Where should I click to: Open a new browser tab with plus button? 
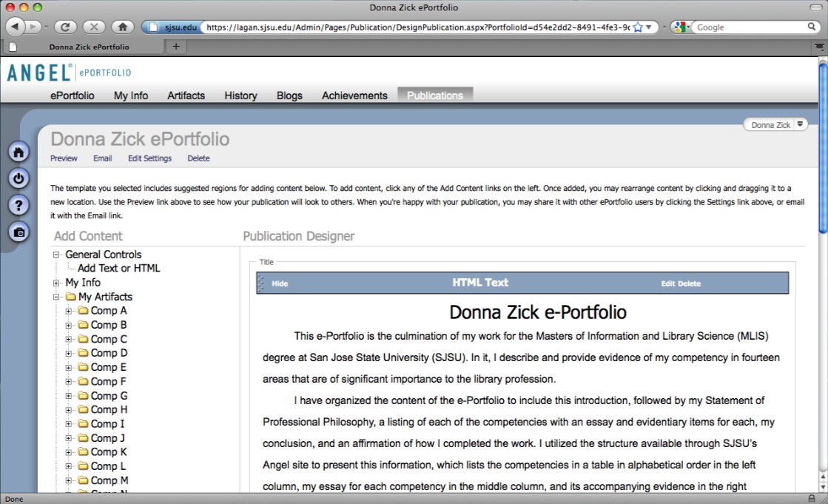coord(176,47)
